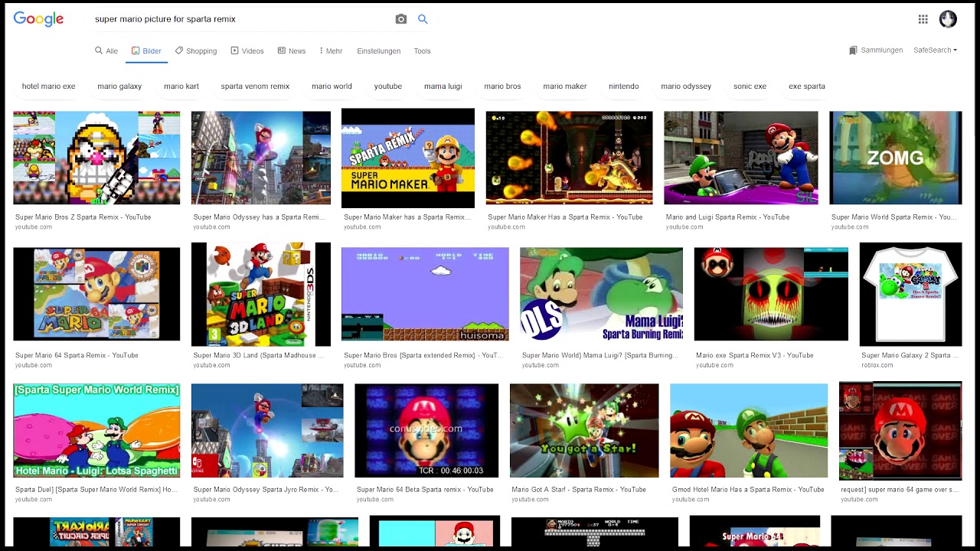
Task: Open Mario.exe Sparta Remix V3 thumbnail
Action: tap(771, 294)
